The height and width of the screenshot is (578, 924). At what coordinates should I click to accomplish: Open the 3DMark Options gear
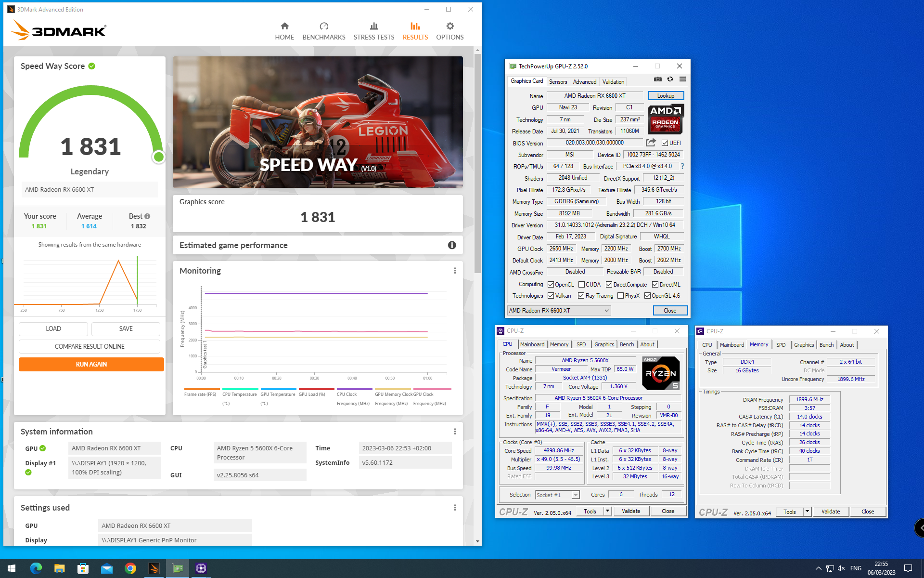[450, 31]
